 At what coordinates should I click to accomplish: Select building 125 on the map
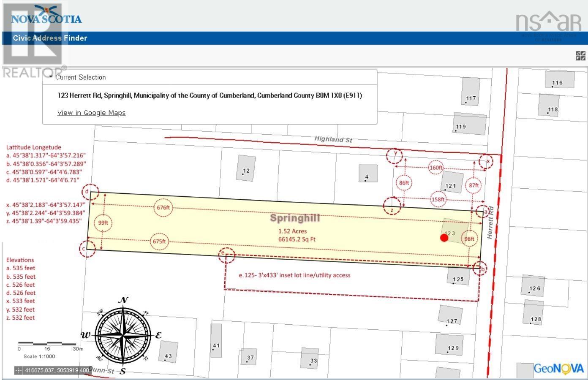click(458, 276)
